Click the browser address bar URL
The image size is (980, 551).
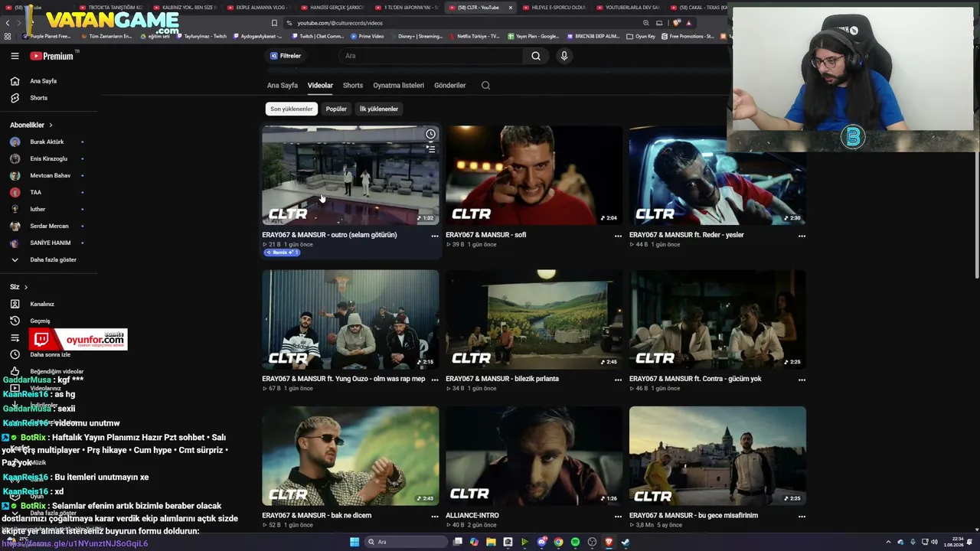point(340,23)
